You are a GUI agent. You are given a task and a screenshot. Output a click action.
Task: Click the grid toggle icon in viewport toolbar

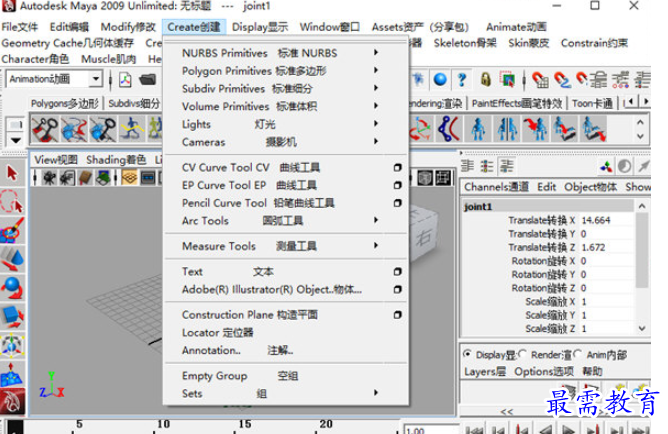(x=129, y=178)
